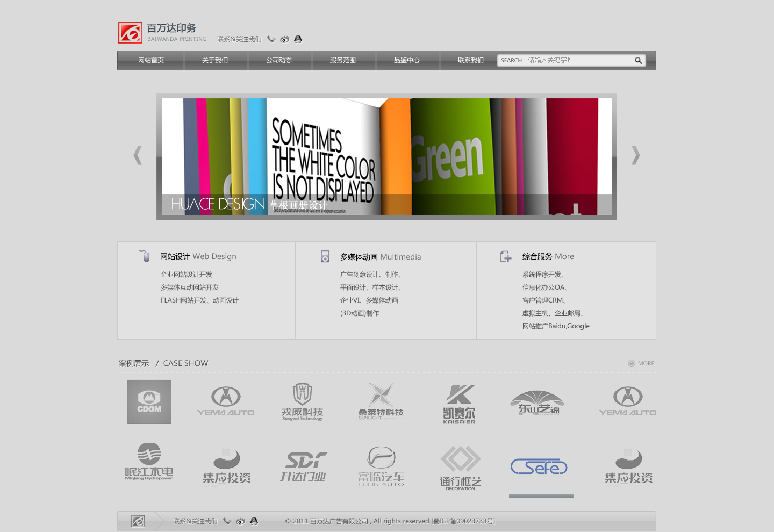Click the HUACE DESIGN banner image
This screenshot has height=532, width=774.
coord(386,156)
